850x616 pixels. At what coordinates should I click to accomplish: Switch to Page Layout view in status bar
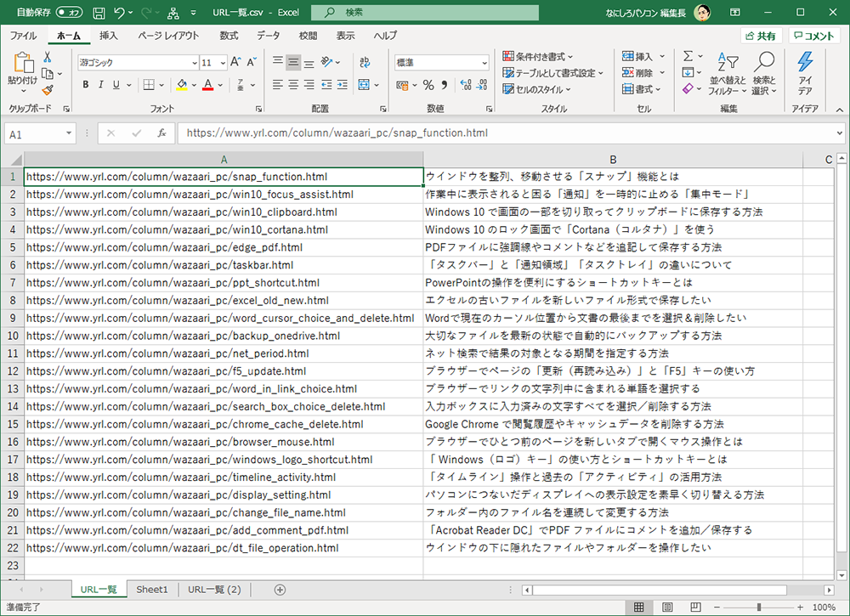(667, 608)
